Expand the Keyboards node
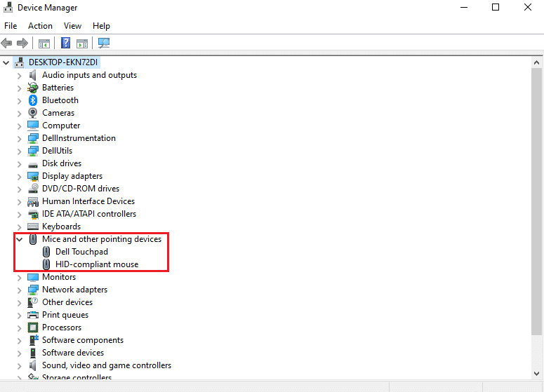The image size is (544, 392). (20, 227)
